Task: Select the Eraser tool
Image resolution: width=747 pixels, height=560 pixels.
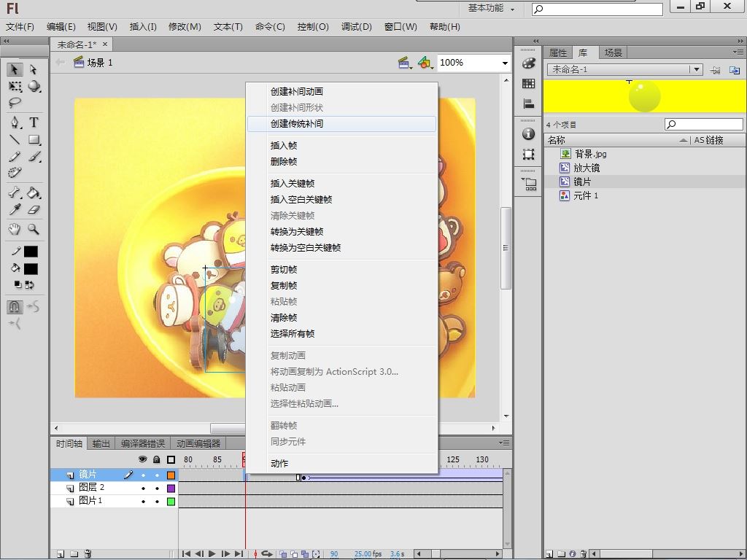Action: coord(34,209)
